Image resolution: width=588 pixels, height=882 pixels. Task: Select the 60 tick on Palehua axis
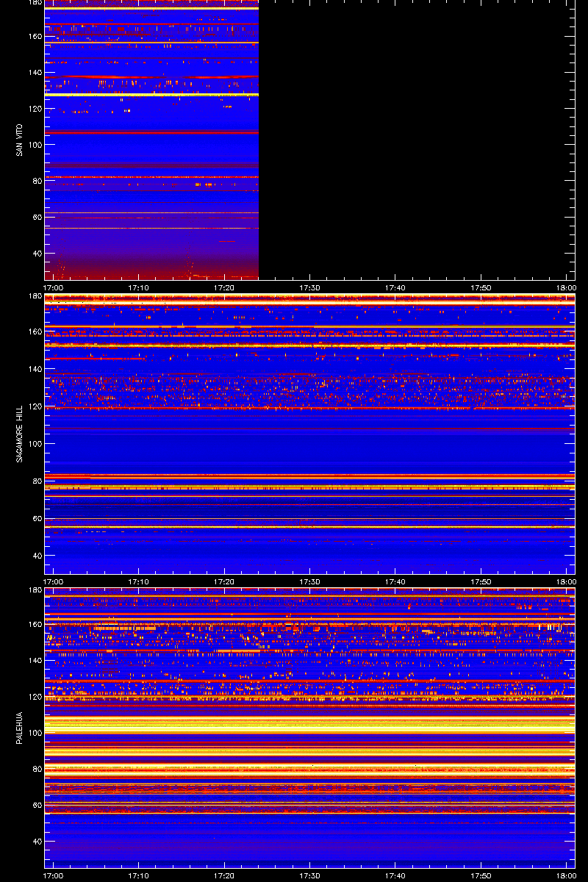pyautogui.click(x=36, y=806)
